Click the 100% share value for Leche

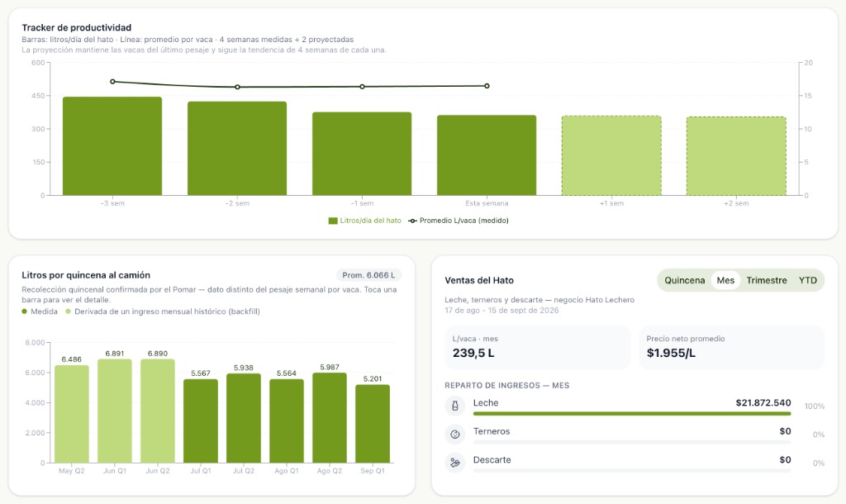coord(814,407)
